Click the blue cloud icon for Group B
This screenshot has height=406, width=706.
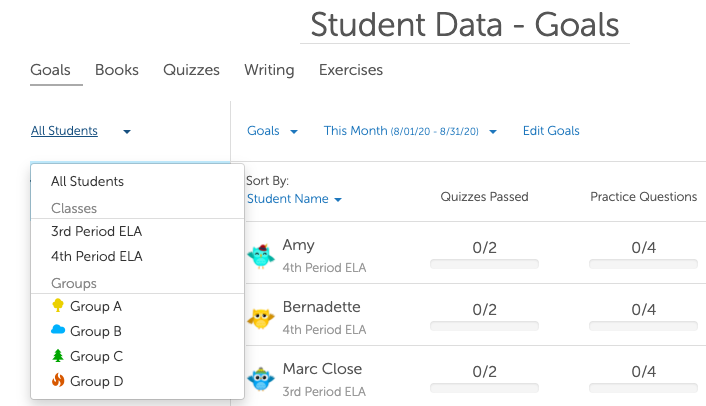[x=58, y=331]
